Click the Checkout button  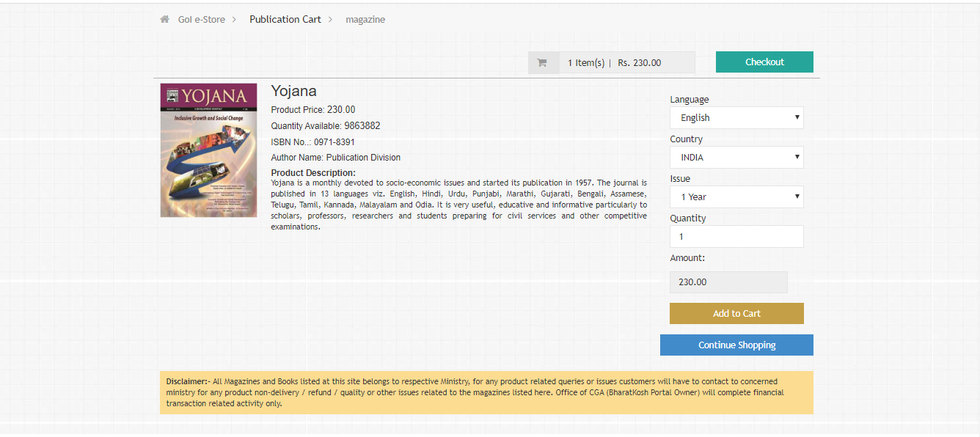pos(764,62)
